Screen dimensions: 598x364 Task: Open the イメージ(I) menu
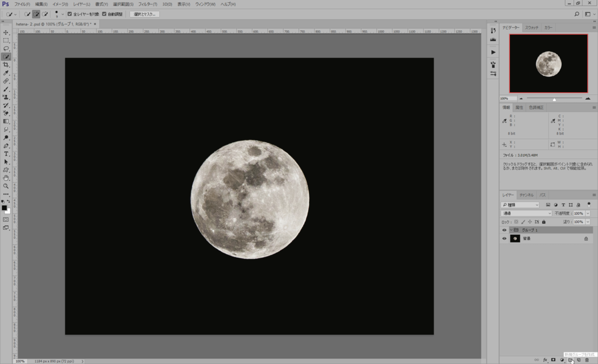60,4
